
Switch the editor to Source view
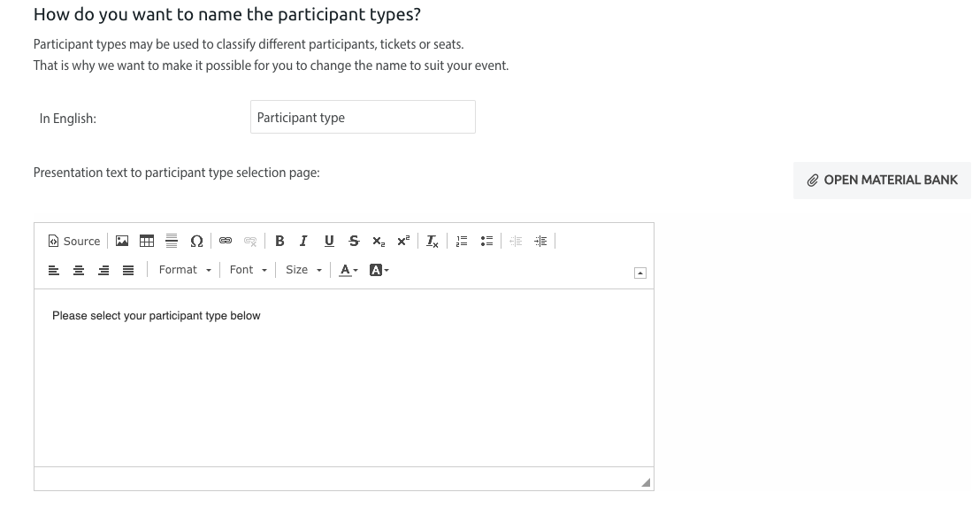point(73,241)
